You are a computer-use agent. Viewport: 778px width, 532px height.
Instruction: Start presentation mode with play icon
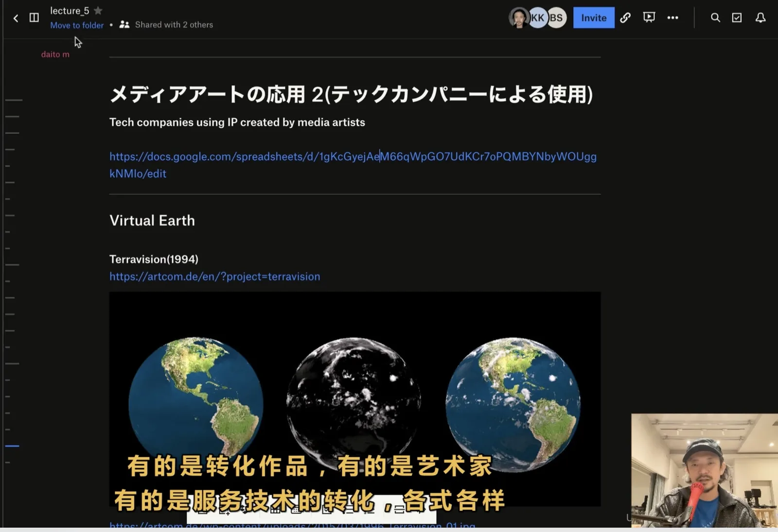649,18
